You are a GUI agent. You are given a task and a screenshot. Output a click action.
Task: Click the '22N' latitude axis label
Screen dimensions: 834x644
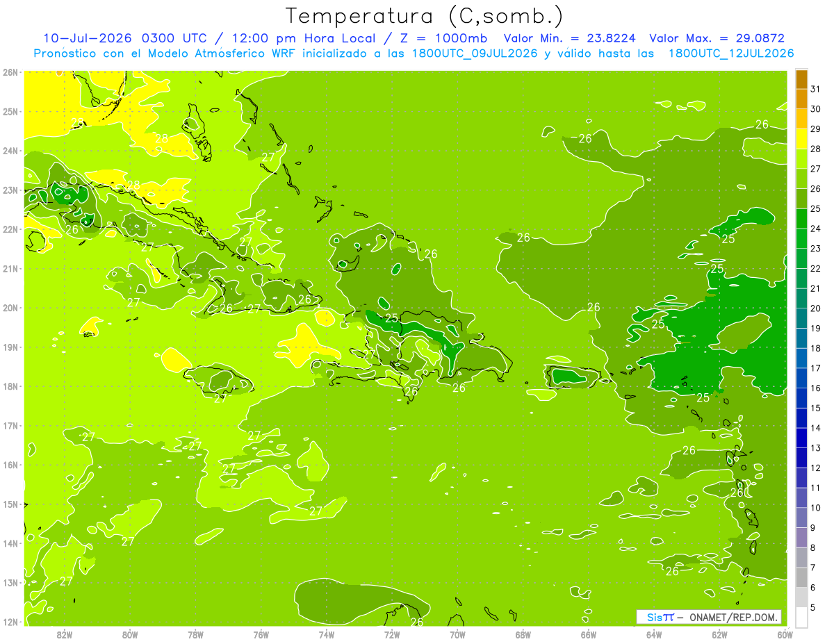[x=10, y=229]
